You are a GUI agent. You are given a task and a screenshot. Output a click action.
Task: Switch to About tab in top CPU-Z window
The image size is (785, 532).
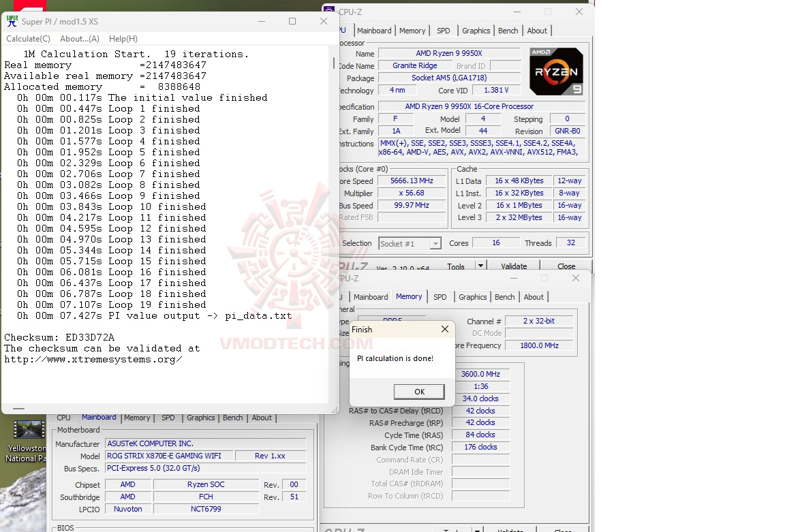tap(537, 31)
